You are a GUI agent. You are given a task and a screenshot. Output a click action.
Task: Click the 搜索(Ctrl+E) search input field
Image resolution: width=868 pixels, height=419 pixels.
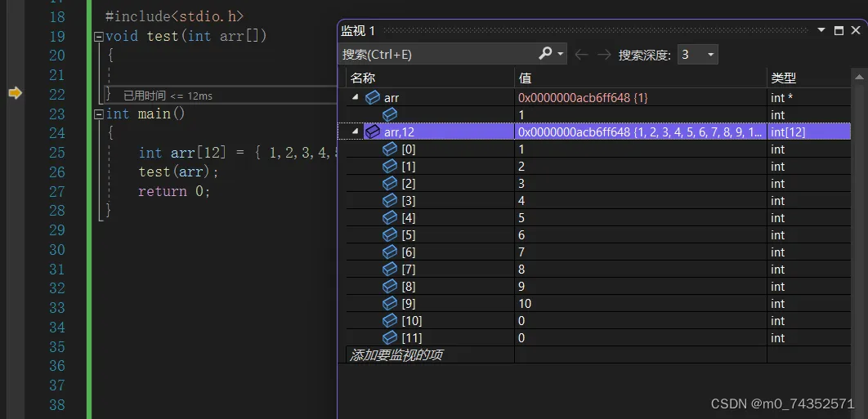pos(437,54)
